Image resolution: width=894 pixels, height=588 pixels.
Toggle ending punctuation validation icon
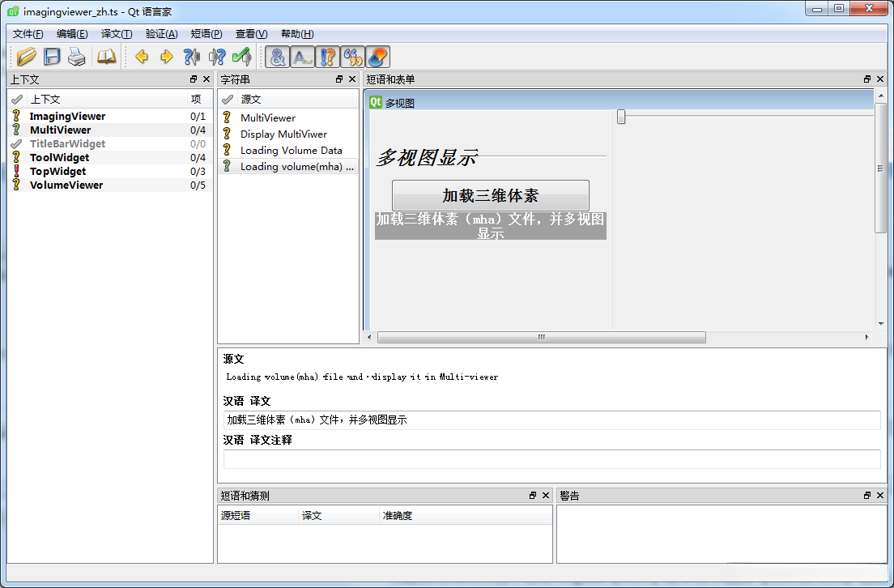302,57
